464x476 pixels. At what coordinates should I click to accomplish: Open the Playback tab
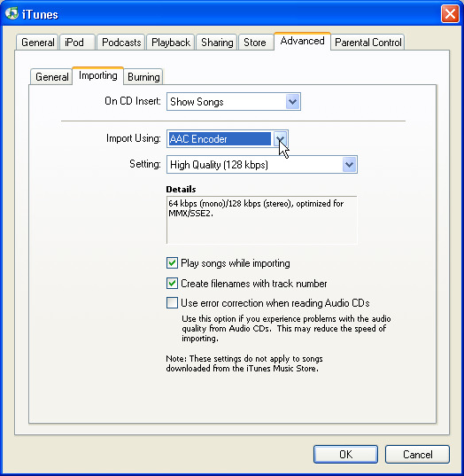point(171,43)
